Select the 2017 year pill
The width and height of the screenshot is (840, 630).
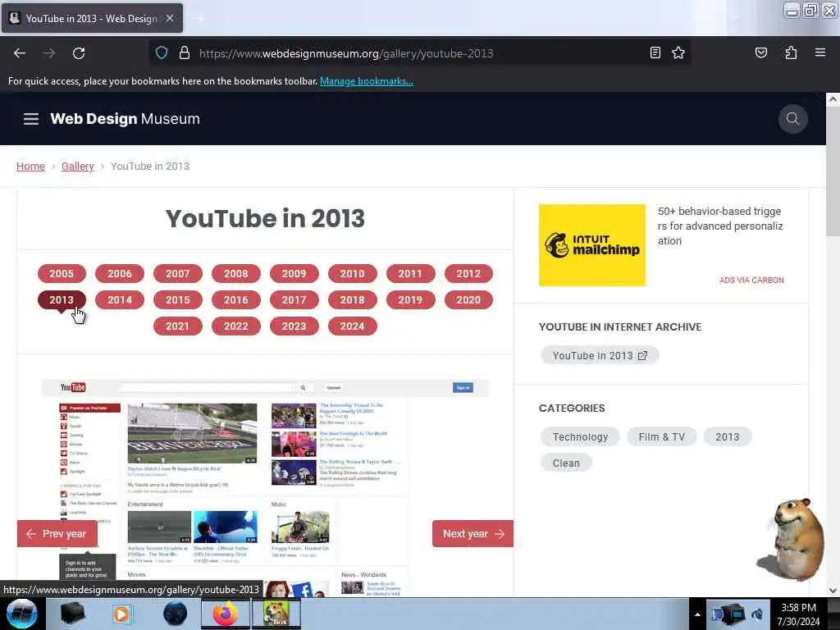[x=294, y=300]
